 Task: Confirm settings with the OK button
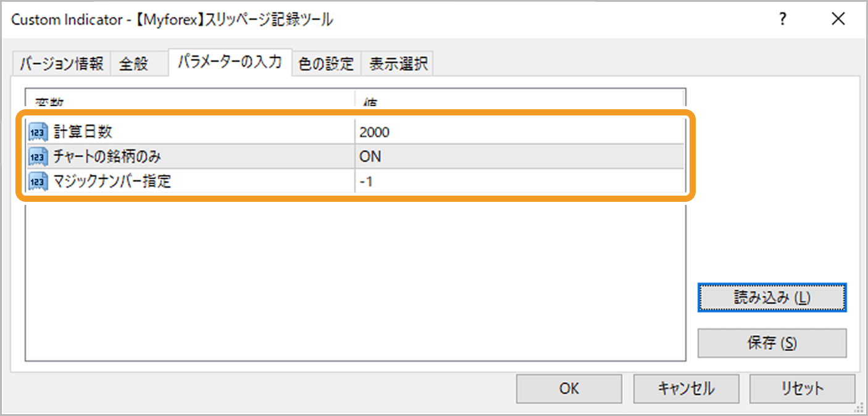(x=569, y=389)
